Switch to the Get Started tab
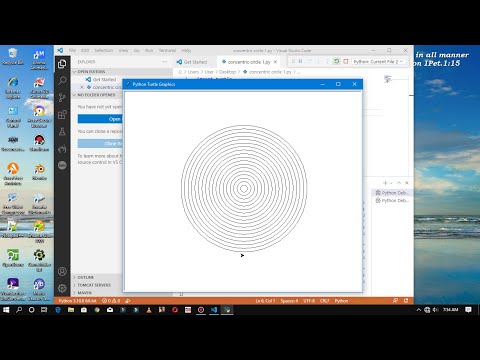Screen dimensions: 480x360 pyautogui.click(x=195, y=62)
